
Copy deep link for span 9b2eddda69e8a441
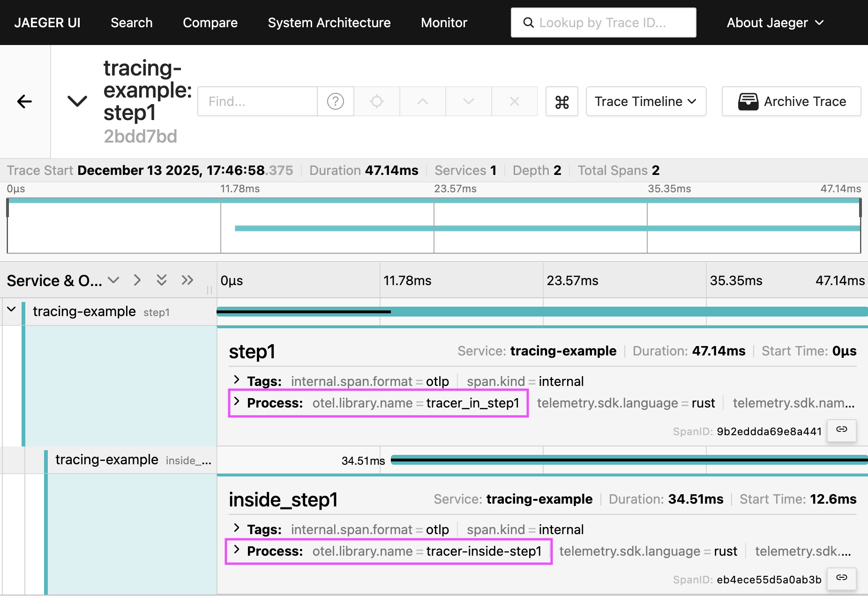841,430
